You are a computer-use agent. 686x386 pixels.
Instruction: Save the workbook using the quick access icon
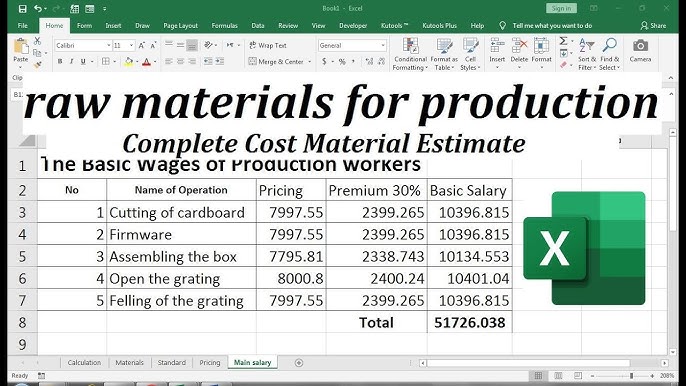tap(22, 8)
